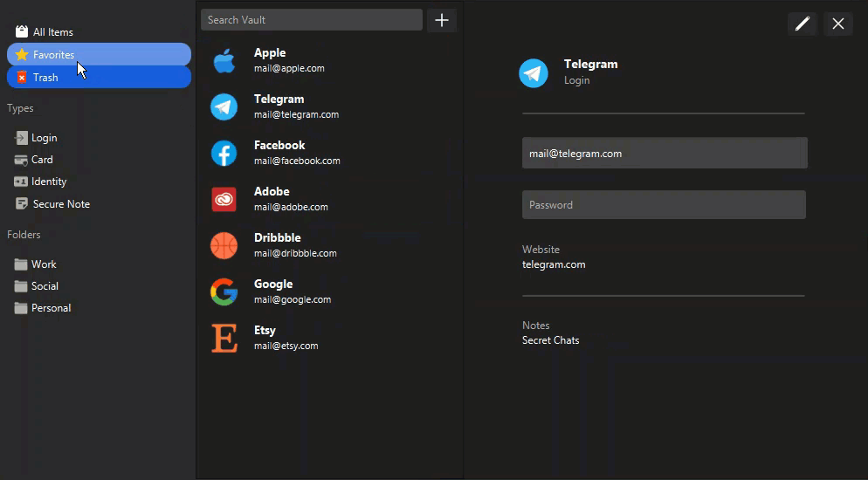Click mail@apple.com in the list
Viewport: 868px width, 480px height.
coord(289,69)
